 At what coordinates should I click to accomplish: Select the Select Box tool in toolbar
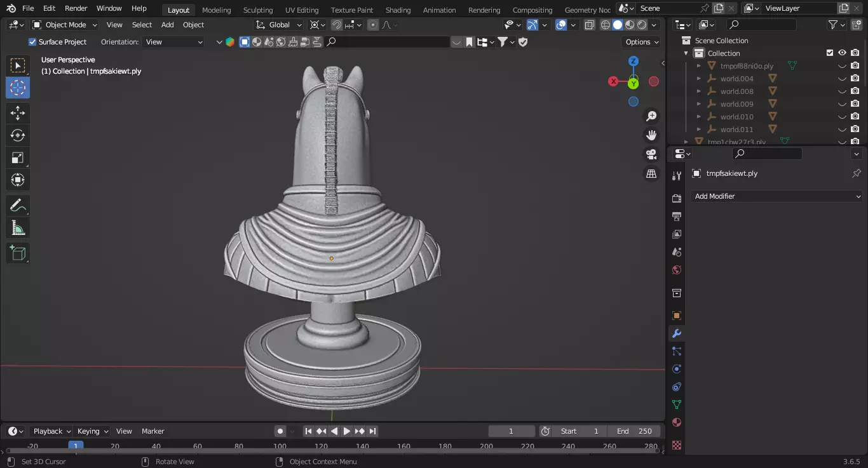click(18, 65)
